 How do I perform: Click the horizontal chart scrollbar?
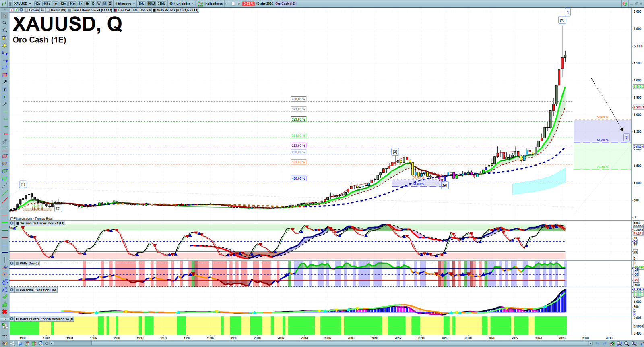click(322, 343)
